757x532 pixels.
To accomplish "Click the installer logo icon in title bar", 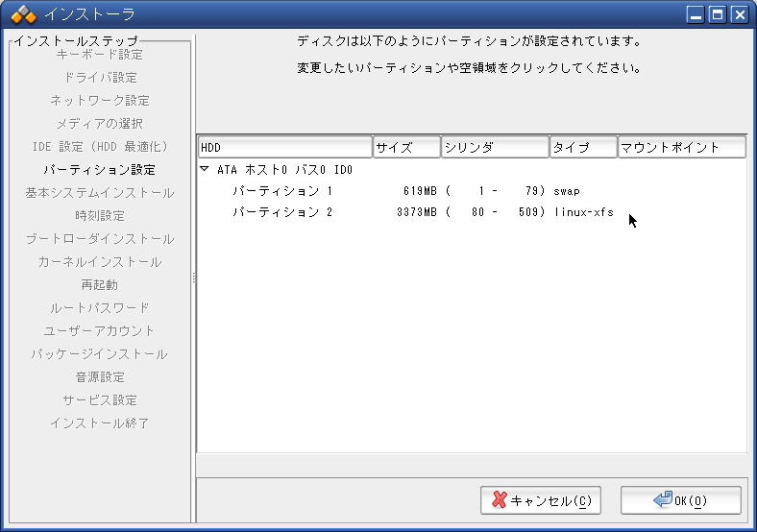I will (23, 14).
